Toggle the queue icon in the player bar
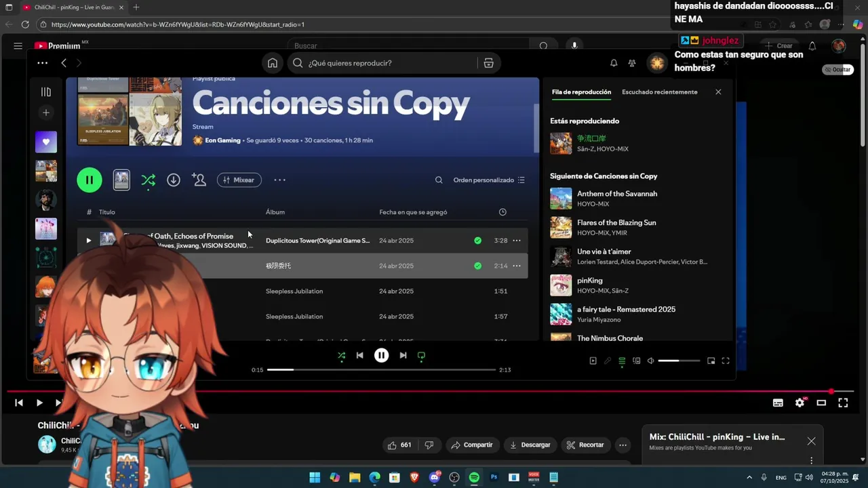868x488 pixels. tap(622, 361)
